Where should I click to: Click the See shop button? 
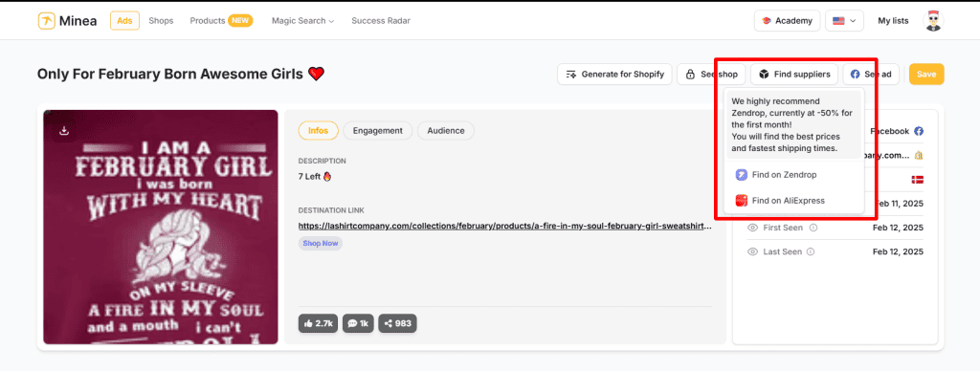point(711,75)
